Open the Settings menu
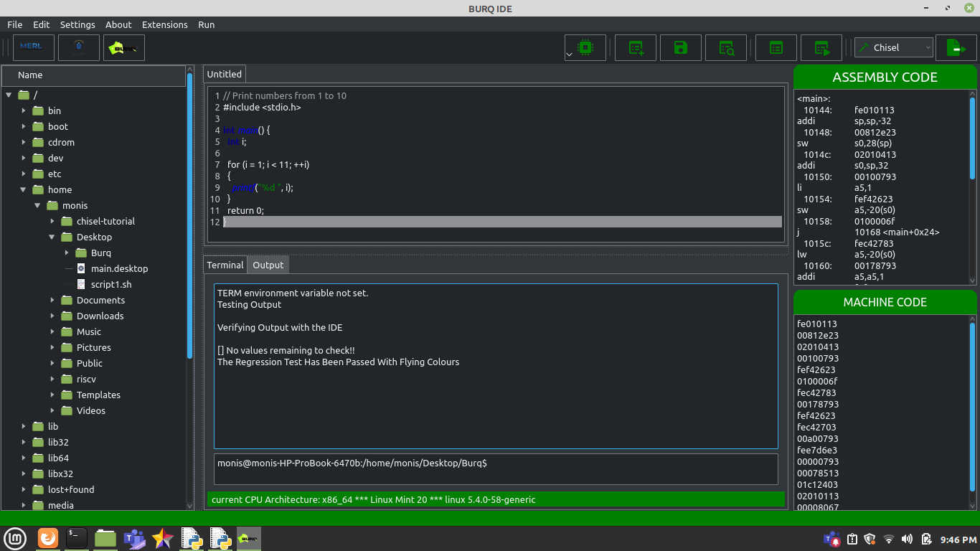980x551 pixels. tap(77, 24)
